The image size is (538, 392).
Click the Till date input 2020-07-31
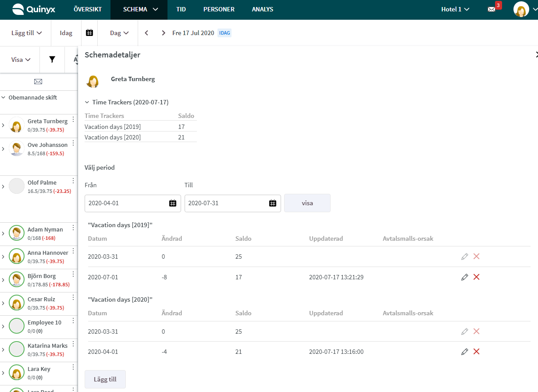coord(233,203)
